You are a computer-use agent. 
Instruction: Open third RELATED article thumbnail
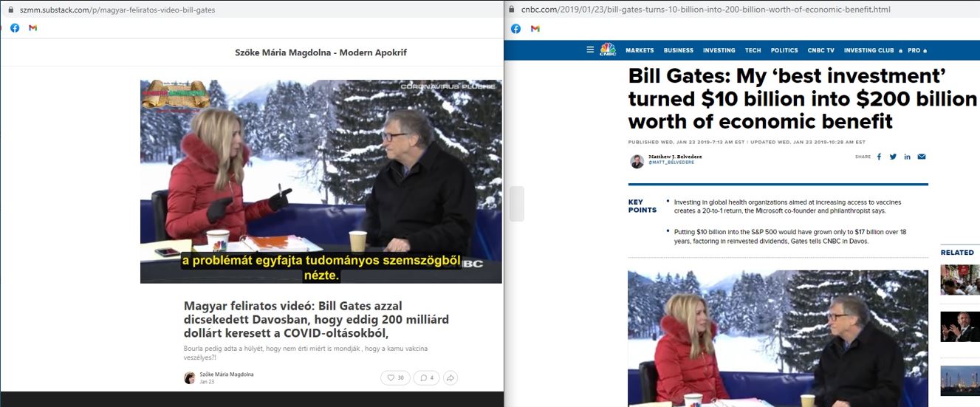(x=960, y=381)
